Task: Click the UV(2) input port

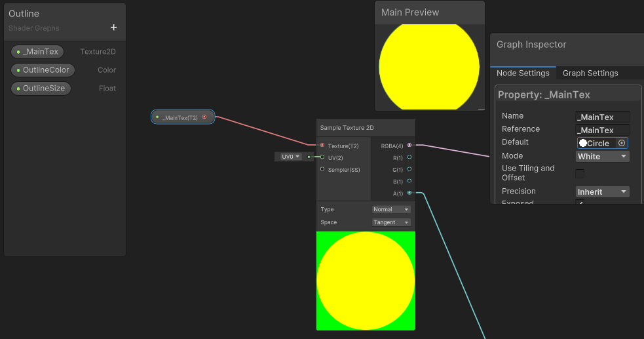Action: point(322,157)
